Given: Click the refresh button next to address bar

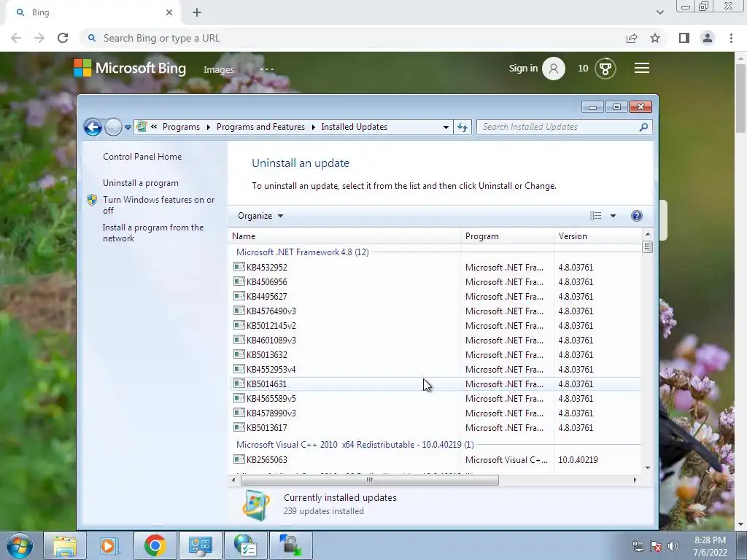Looking at the screenshot, I should [x=462, y=127].
